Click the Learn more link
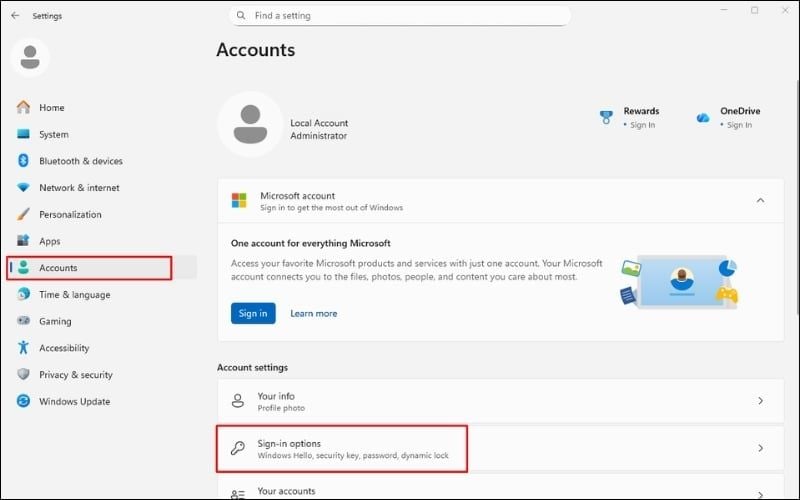 tap(314, 313)
